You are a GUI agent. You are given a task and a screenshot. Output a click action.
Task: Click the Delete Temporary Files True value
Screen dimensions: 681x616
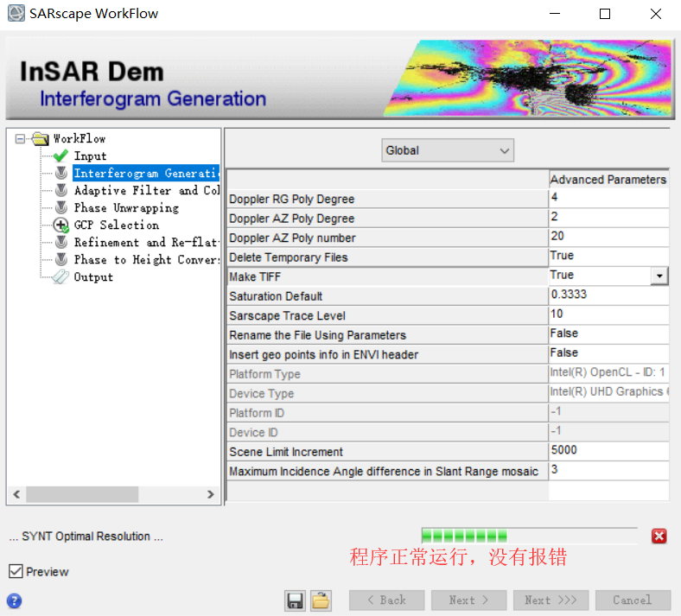[608, 257]
